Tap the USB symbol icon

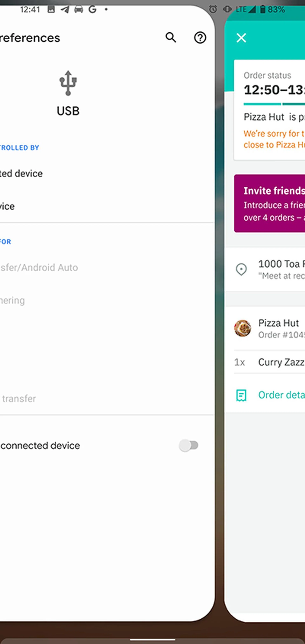pos(68,83)
